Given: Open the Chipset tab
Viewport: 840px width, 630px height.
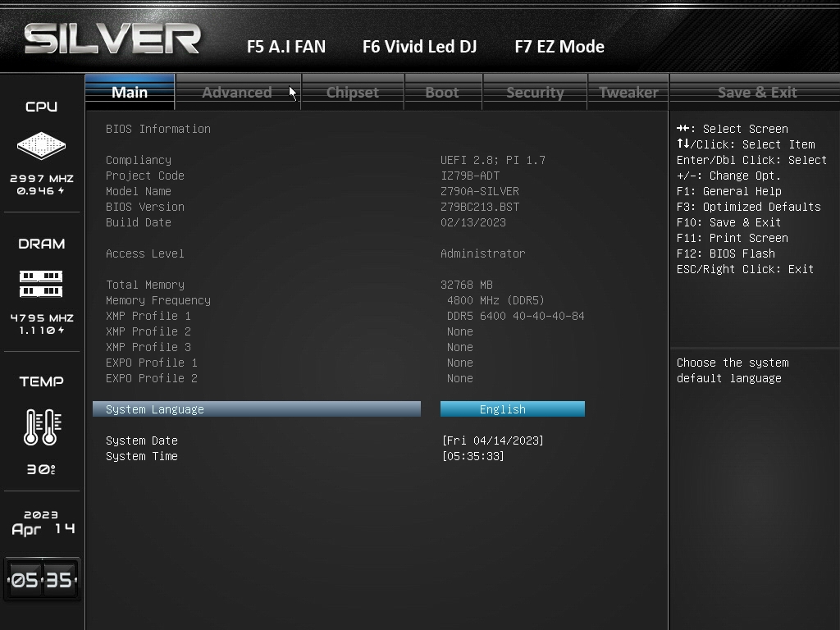Looking at the screenshot, I should (353, 92).
